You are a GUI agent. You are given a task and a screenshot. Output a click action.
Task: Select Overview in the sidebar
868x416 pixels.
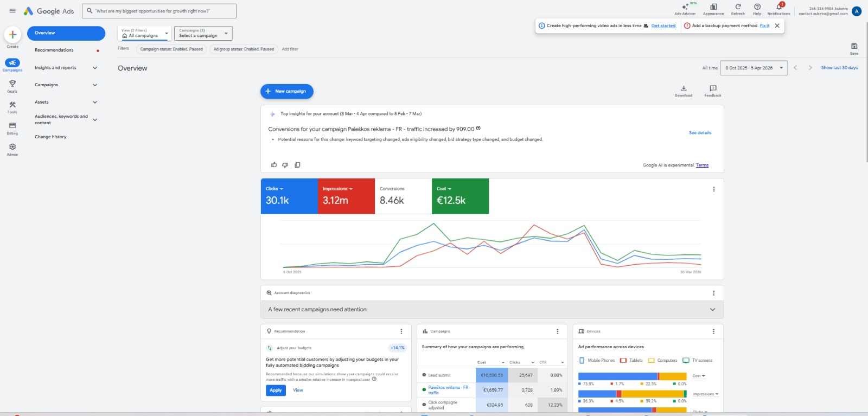[66, 33]
